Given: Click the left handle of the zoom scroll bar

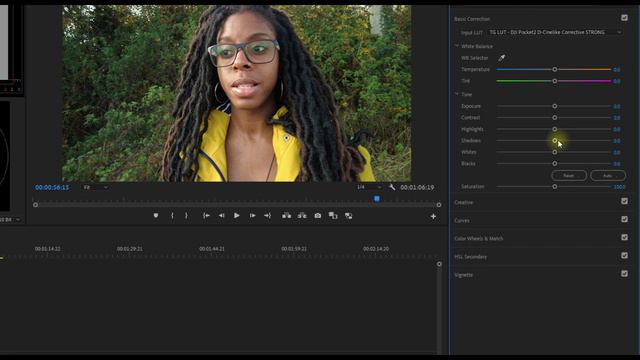Looking at the screenshot, I should (x=36, y=205).
